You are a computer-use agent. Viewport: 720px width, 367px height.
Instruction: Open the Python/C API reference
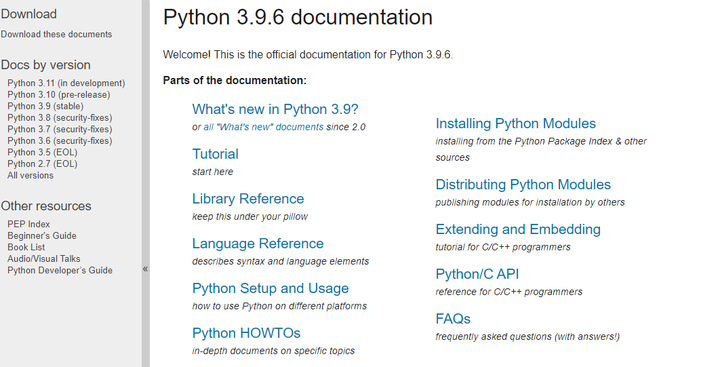point(477,274)
